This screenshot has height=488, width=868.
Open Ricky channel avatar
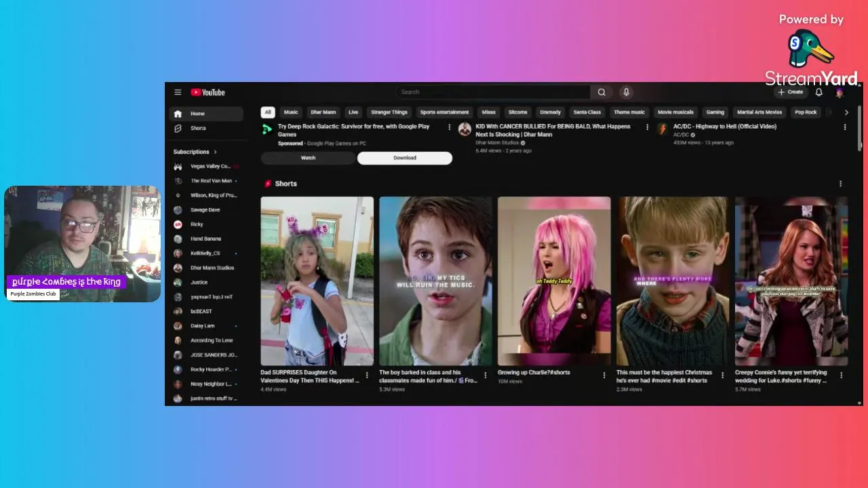178,224
